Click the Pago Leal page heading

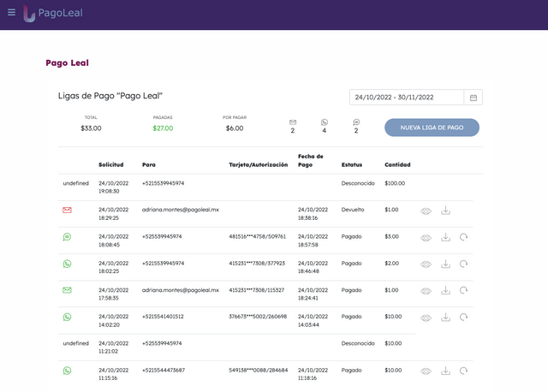pyautogui.click(x=67, y=62)
